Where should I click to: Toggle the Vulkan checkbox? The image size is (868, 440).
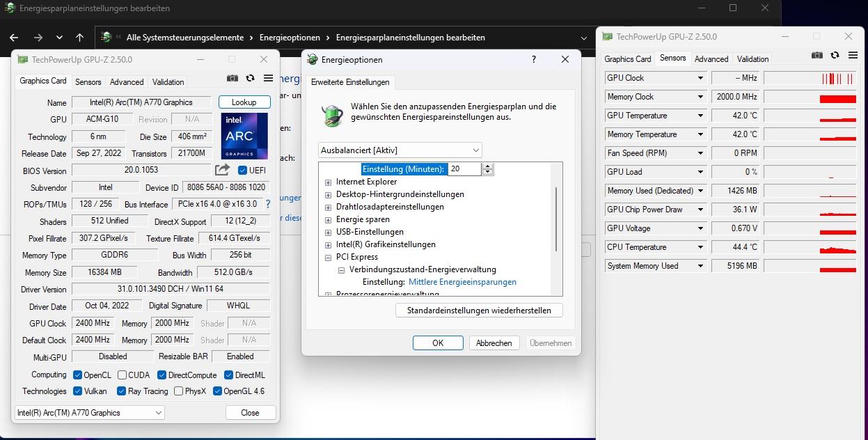77,391
